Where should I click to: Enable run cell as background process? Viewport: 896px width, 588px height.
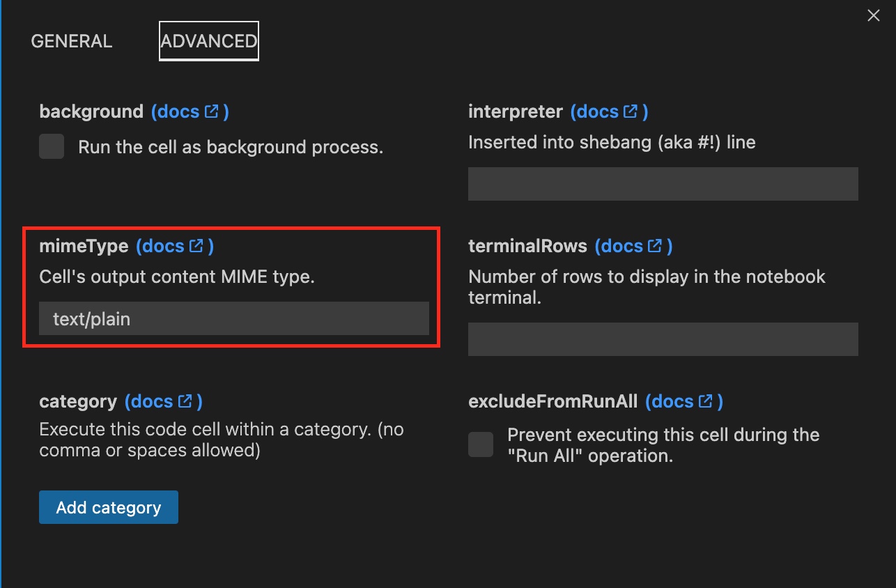[x=52, y=146]
